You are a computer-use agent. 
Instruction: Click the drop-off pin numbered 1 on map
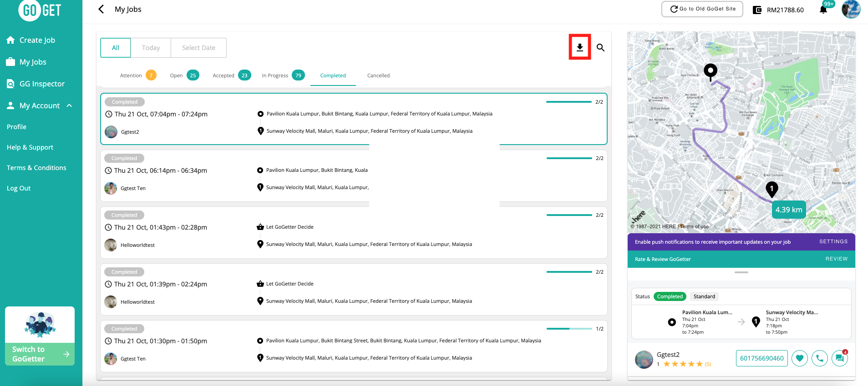[x=772, y=189]
